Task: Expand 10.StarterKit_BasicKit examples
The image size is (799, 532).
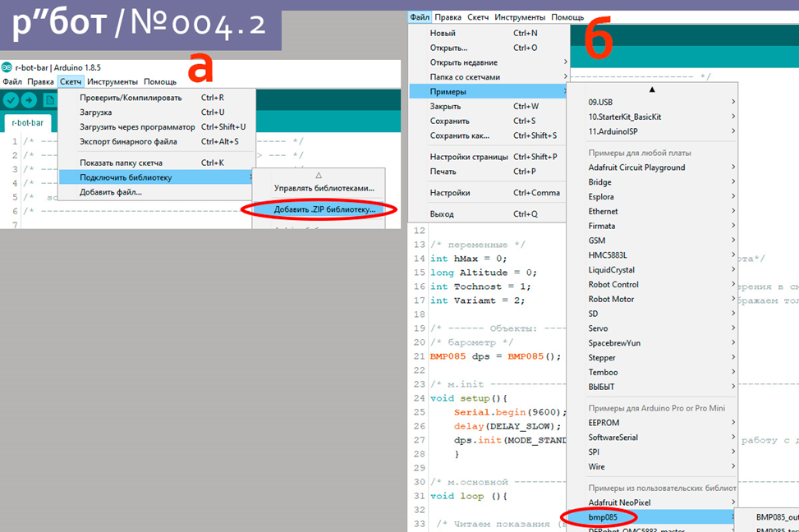Action: tap(652, 117)
